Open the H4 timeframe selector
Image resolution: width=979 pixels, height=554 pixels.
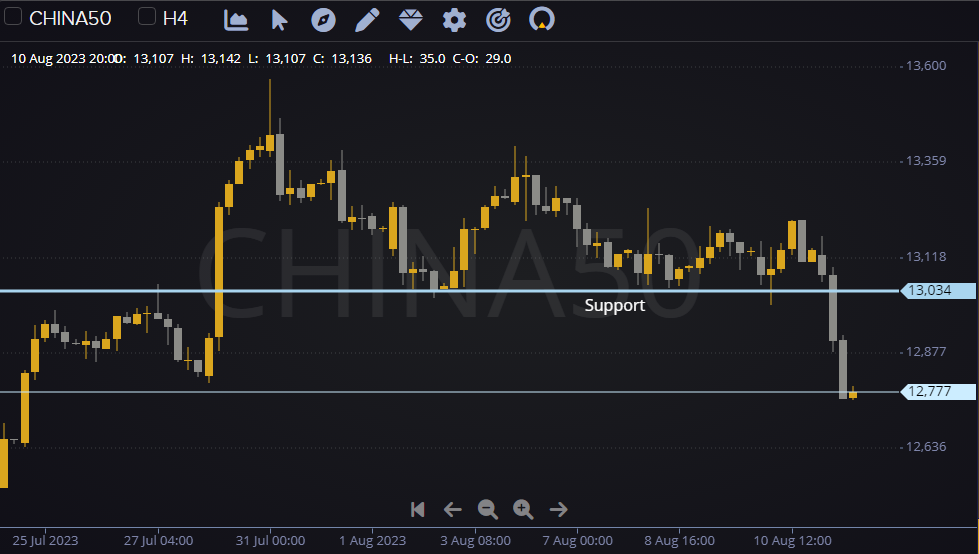click(x=175, y=19)
